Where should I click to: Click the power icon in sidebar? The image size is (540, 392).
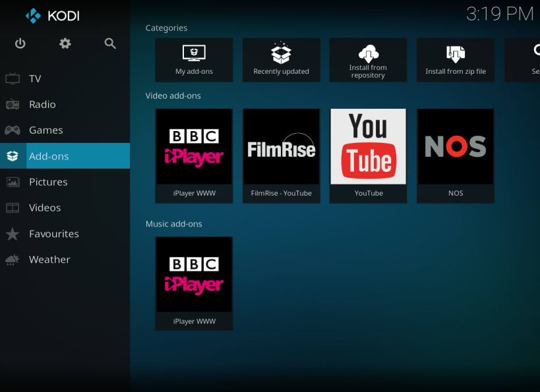click(x=20, y=43)
